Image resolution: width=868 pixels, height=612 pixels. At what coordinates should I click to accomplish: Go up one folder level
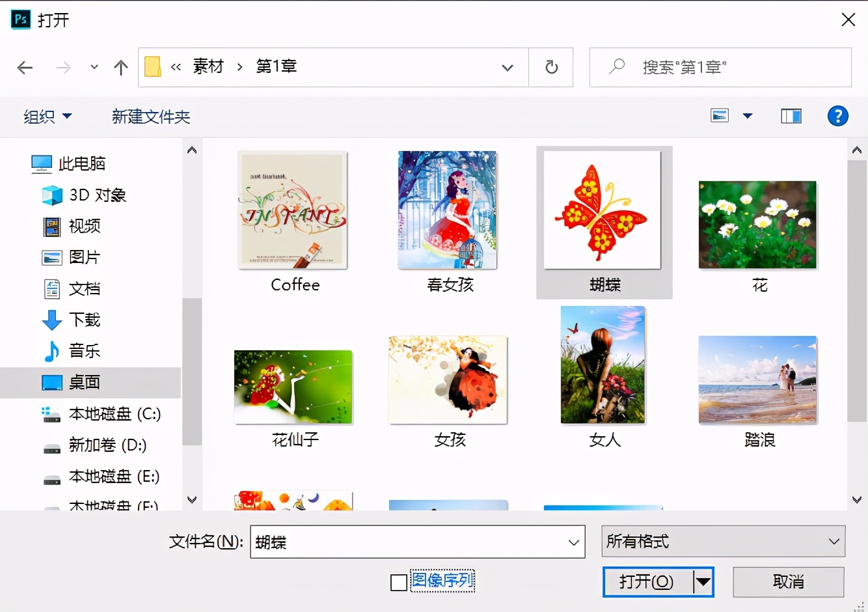click(x=120, y=67)
